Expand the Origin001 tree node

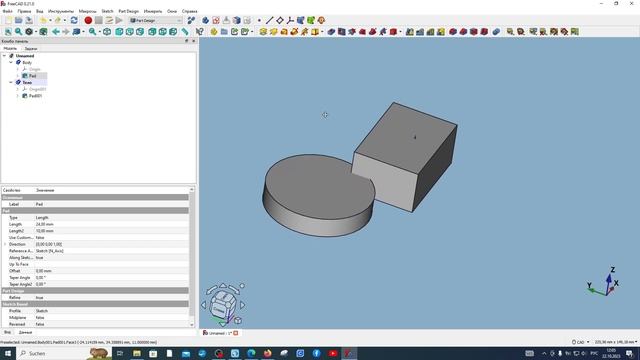coord(18,89)
